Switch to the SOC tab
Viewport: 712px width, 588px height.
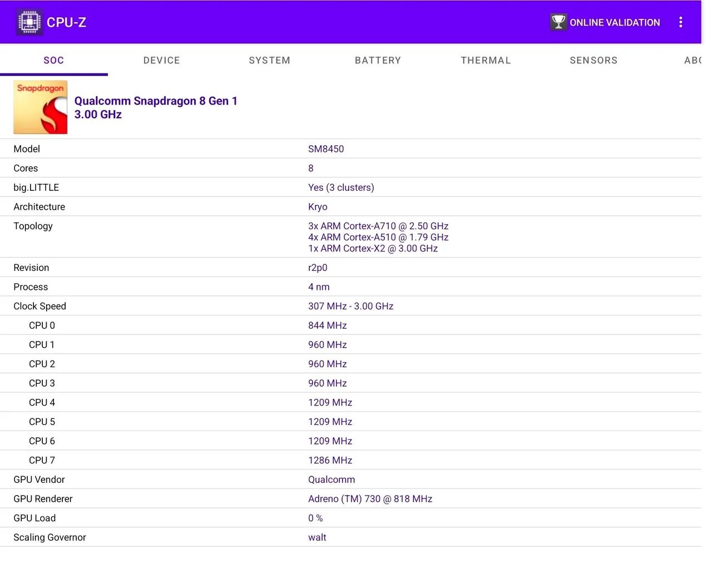pyautogui.click(x=54, y=60)
